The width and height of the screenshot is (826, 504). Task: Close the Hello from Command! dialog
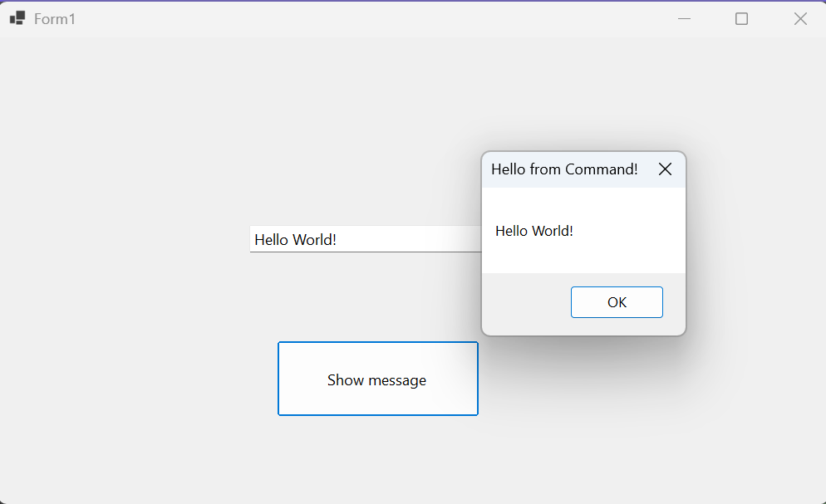click(x=665, y=169)
